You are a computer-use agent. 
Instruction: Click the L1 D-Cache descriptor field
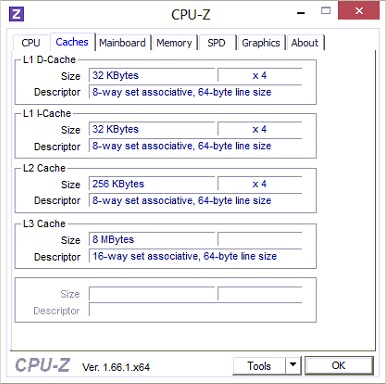coord(195,92)
